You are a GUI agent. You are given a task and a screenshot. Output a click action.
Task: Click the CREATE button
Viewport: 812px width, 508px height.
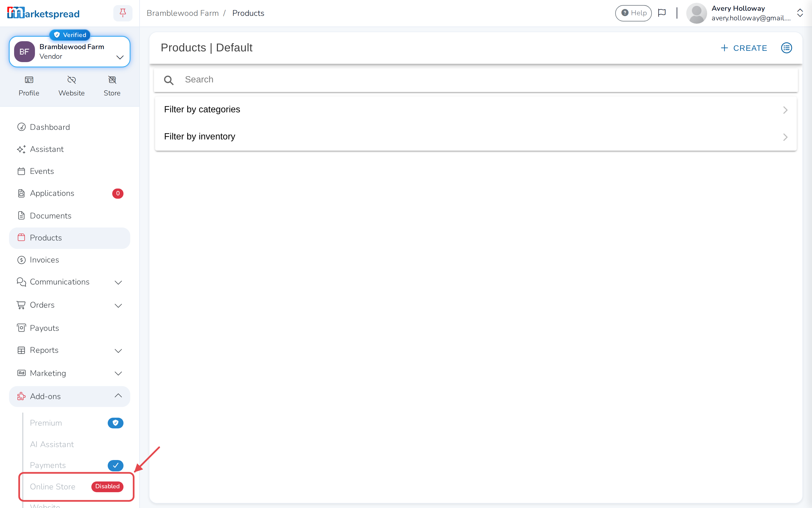(x=744, y=48)
